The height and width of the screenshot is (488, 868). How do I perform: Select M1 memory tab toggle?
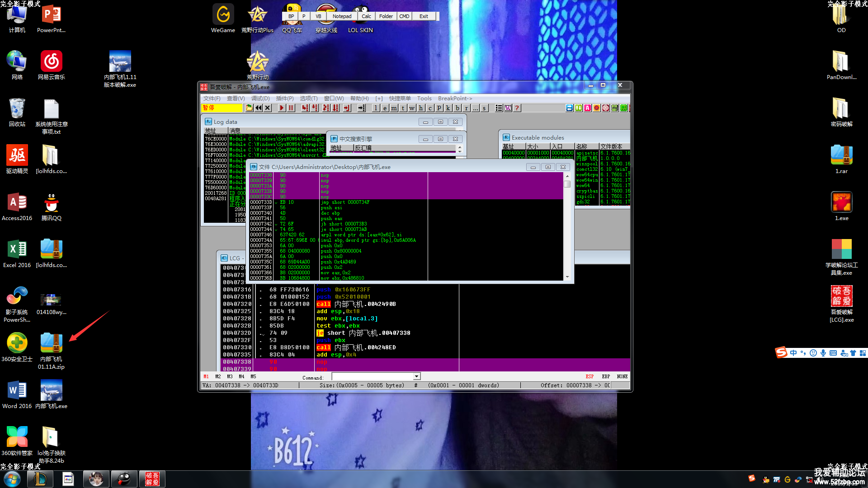(206, 376)
